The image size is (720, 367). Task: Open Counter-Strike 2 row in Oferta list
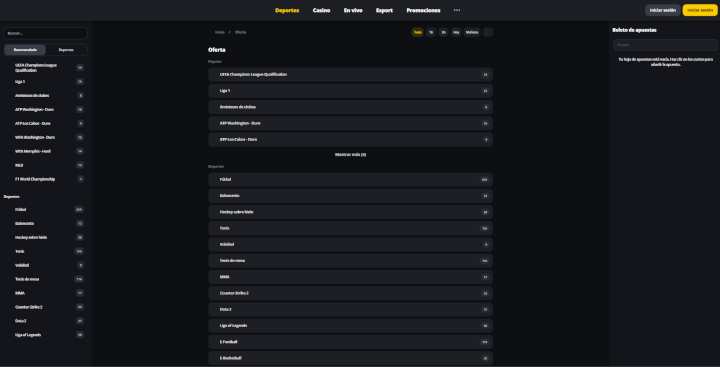[350, 293]
